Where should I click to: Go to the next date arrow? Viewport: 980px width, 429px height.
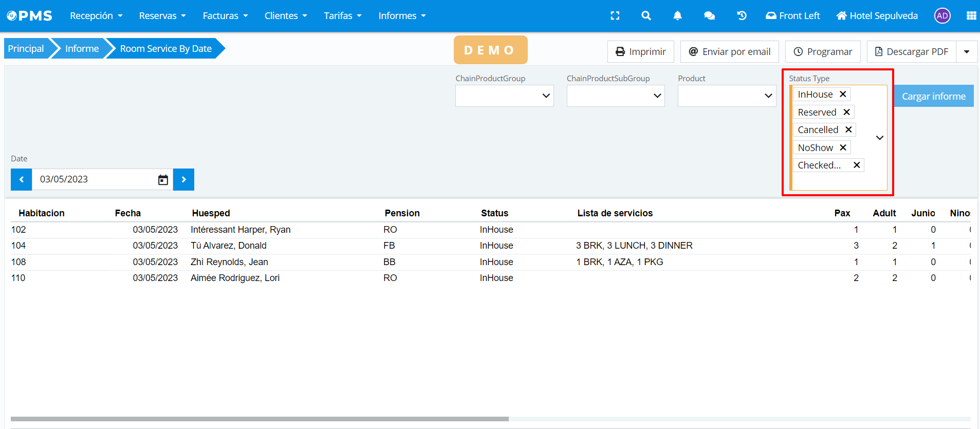point(183,180)
